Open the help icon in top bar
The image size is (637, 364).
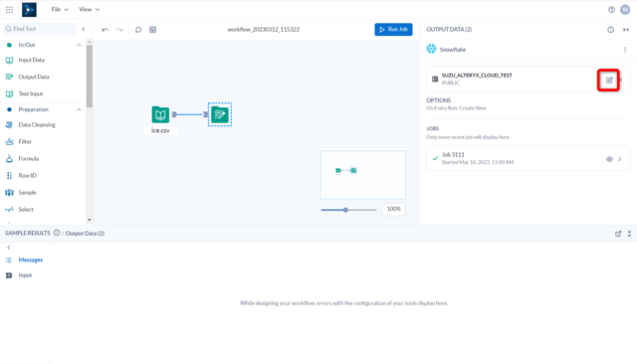[x=611, y=10]
